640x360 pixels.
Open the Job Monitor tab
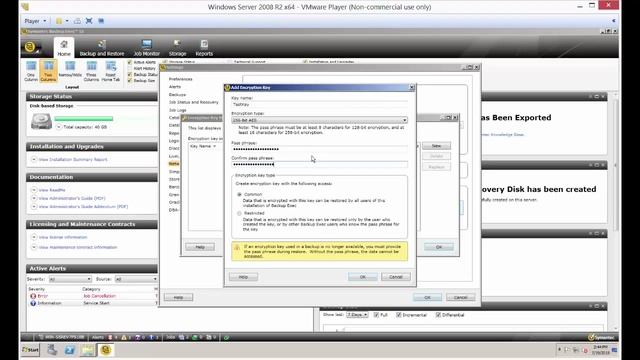147,48
